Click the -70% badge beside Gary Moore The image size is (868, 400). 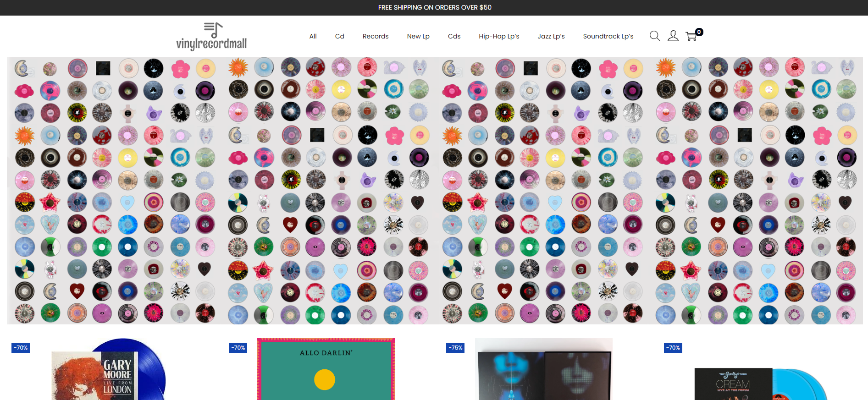coord(21,348)
